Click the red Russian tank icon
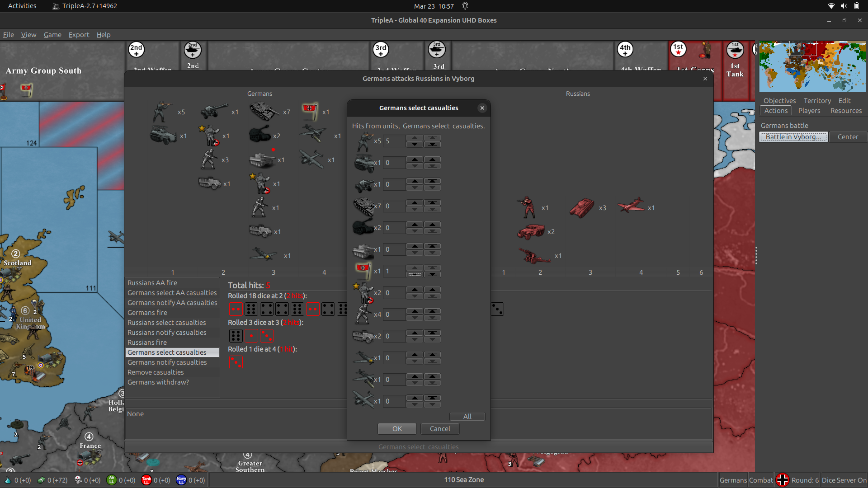 pos(582,207)
